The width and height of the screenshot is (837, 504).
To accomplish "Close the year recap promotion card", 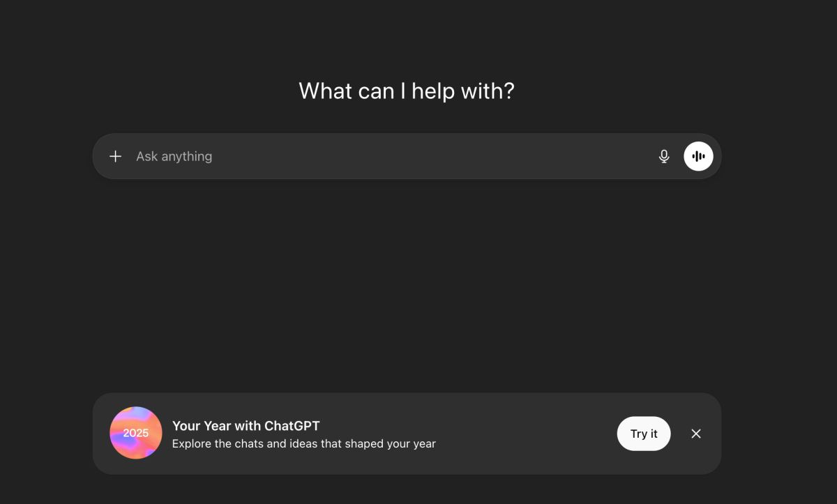I will point(696,434).
